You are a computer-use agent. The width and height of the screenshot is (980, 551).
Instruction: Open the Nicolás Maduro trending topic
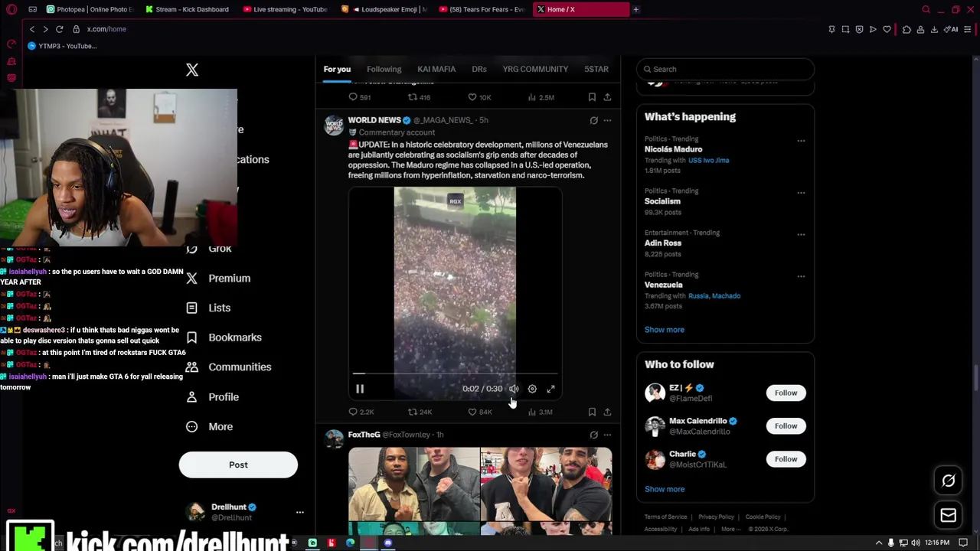pyautogui.click(x=673, y=149)
